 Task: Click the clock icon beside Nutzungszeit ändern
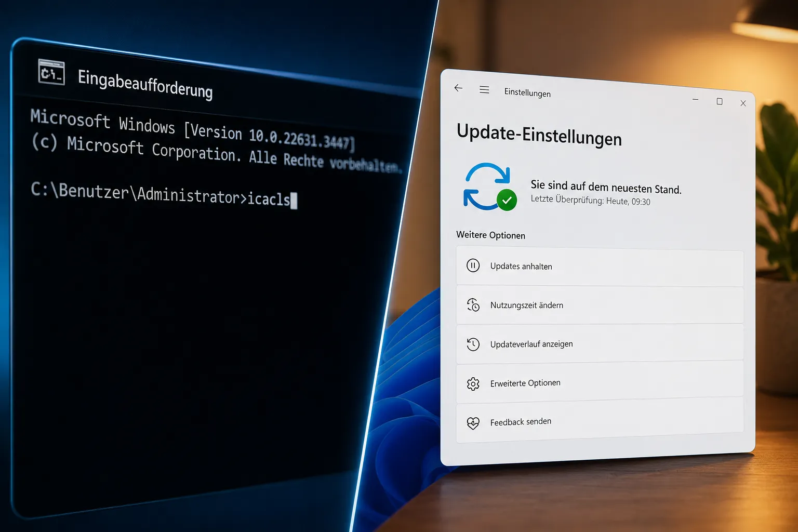(473, 304)
